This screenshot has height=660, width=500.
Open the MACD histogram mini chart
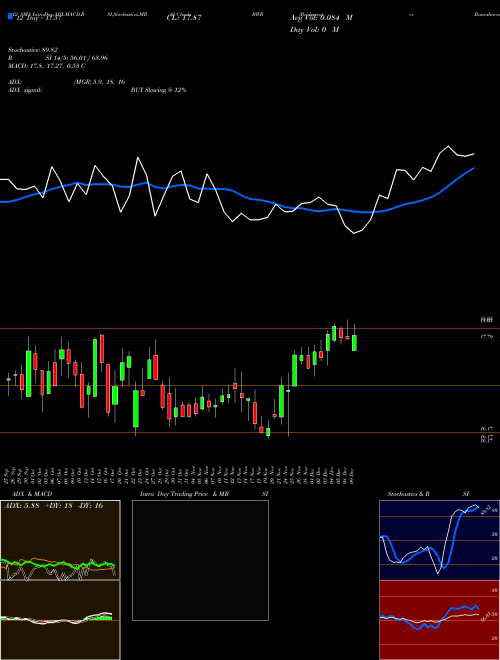point(60,620)
